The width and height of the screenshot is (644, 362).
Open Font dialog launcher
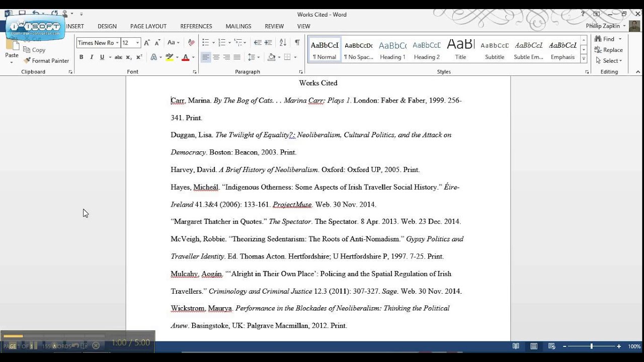(x=195, y=72)
